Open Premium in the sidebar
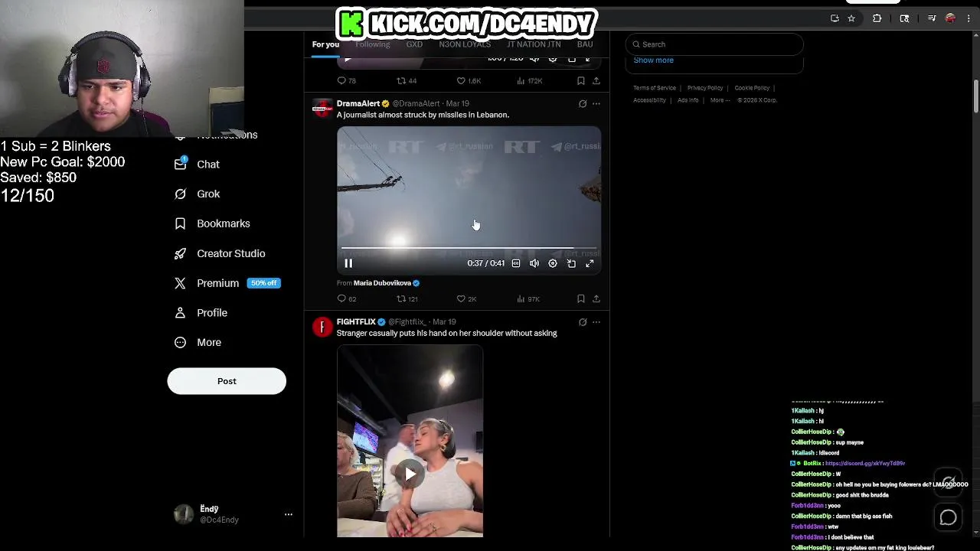980x551 pixels. click(227, 283)
